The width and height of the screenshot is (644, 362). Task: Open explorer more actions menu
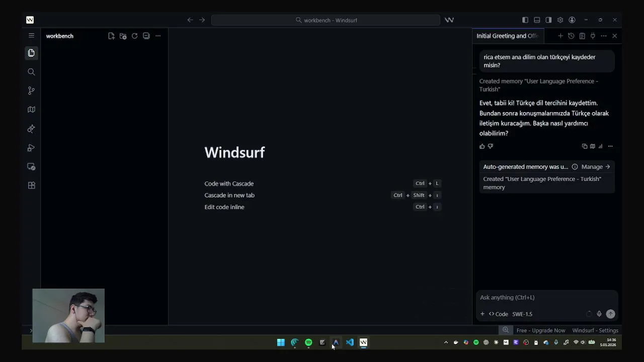(x=158, y=36)
